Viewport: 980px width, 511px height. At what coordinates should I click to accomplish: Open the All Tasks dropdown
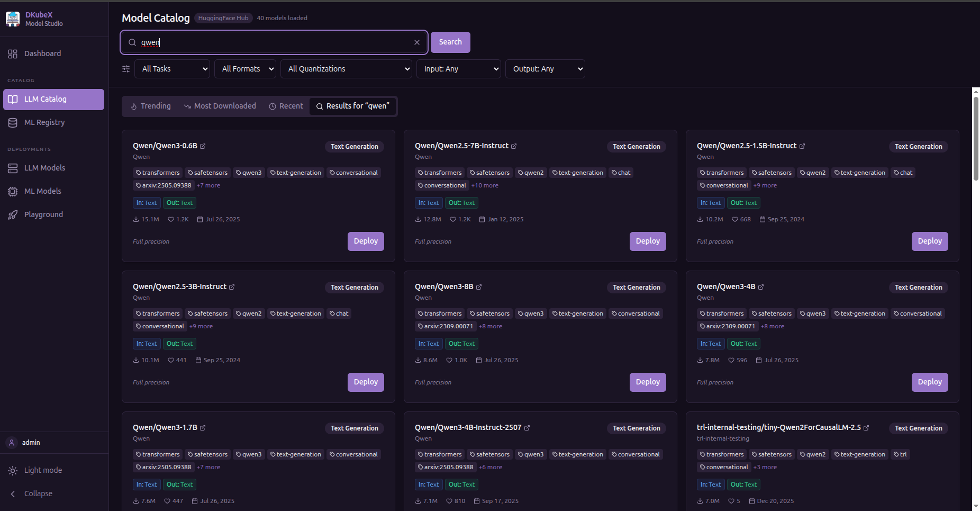pos(172,69)
